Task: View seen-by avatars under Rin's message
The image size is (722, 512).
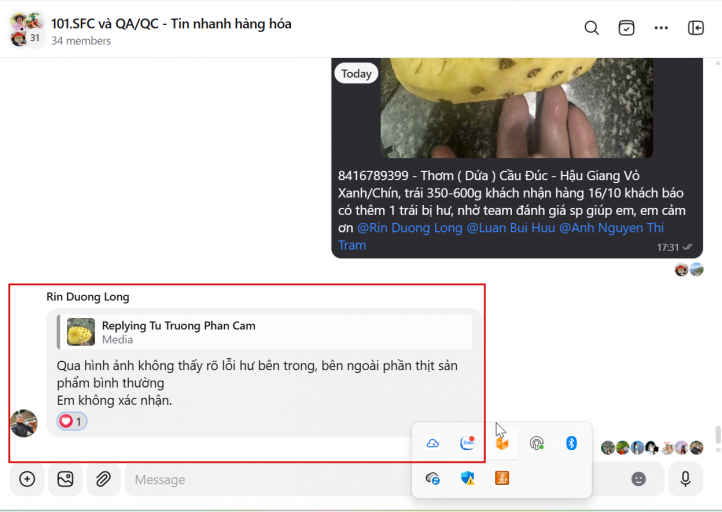Action: 652,447
